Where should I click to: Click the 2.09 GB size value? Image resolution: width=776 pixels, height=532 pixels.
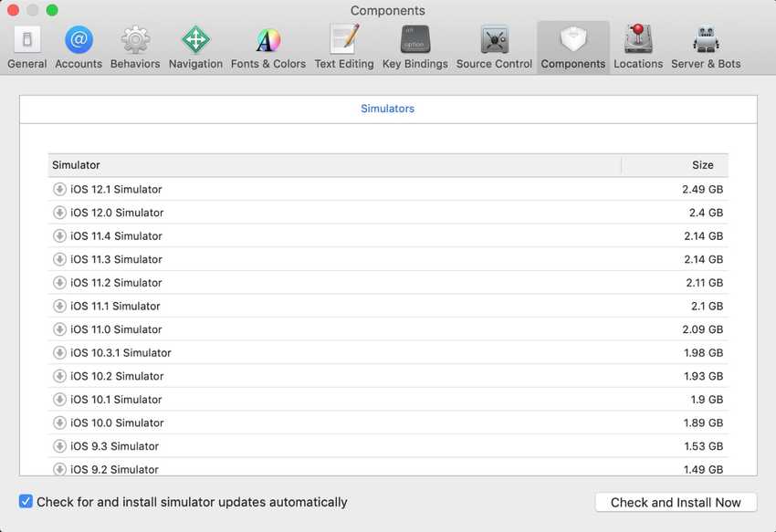click(x=703, y=329)
